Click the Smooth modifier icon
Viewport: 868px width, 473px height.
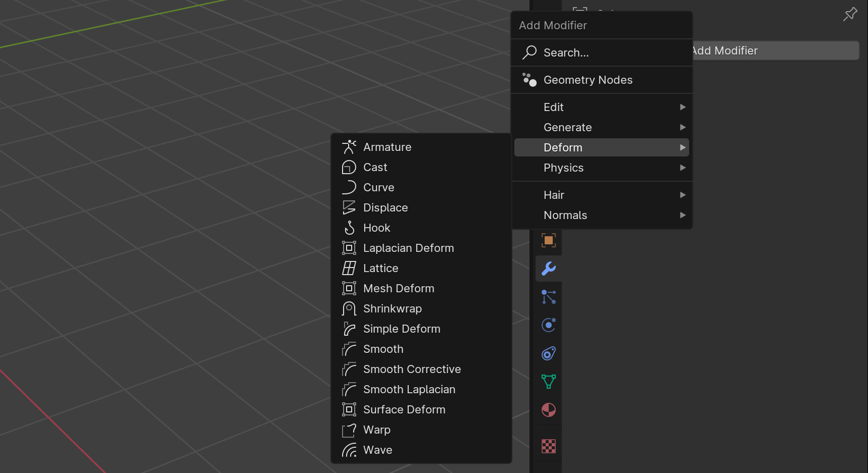pos(349,349)
